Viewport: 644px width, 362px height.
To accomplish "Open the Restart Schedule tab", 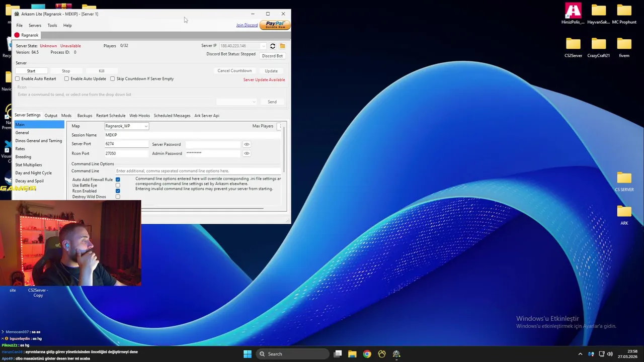I will coord(111,116).
